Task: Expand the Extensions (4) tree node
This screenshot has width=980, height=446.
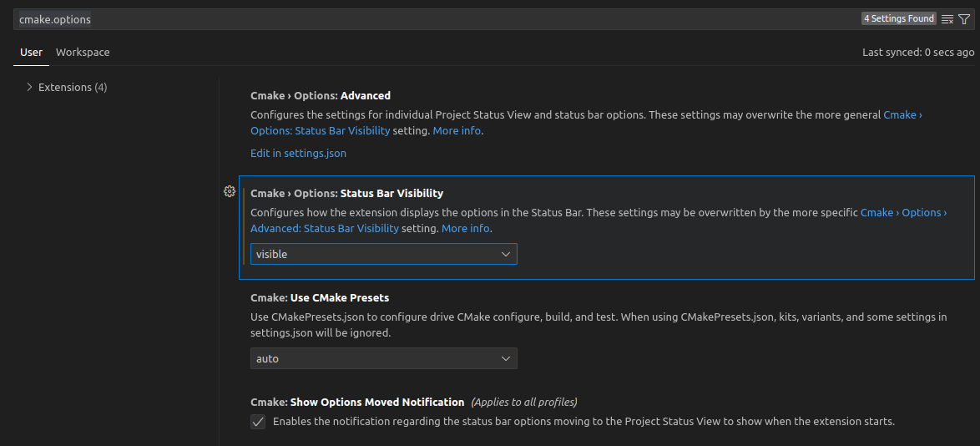Action: tap(30, 87)
